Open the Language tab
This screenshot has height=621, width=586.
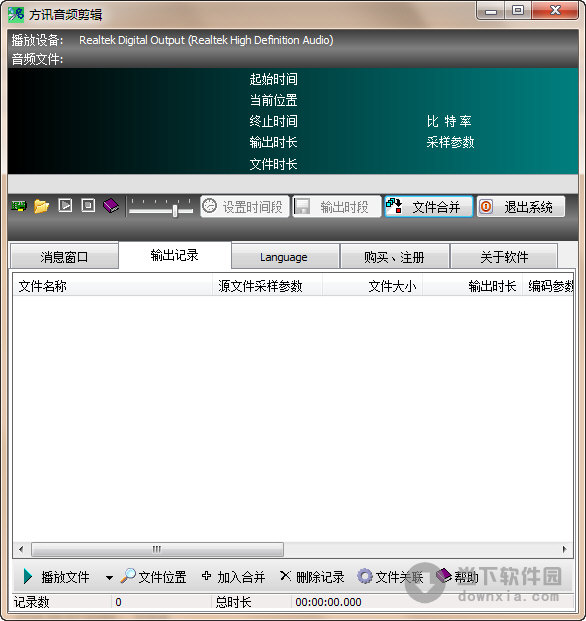[285, 257]
